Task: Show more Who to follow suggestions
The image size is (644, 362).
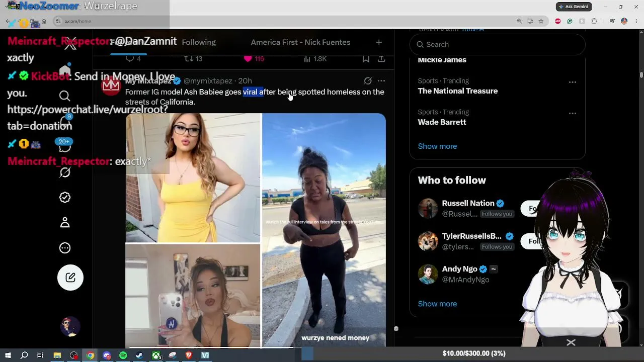Action: (x=437, y=304)
